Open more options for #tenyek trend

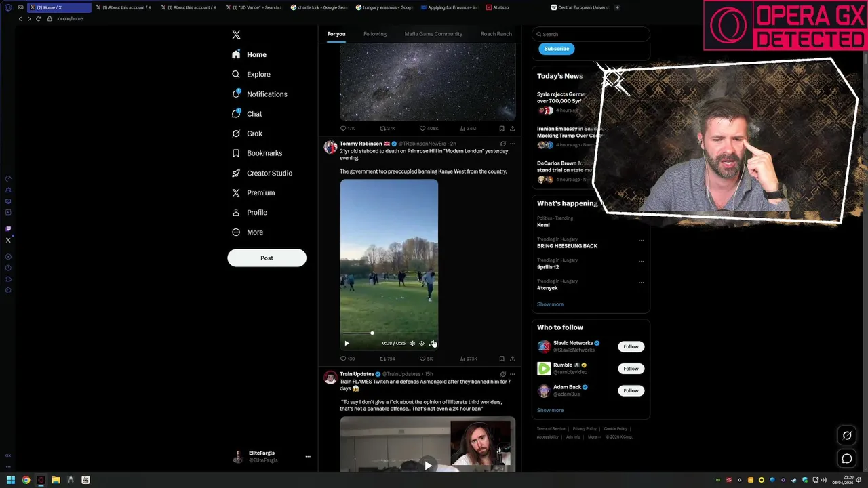coord(641,282)
